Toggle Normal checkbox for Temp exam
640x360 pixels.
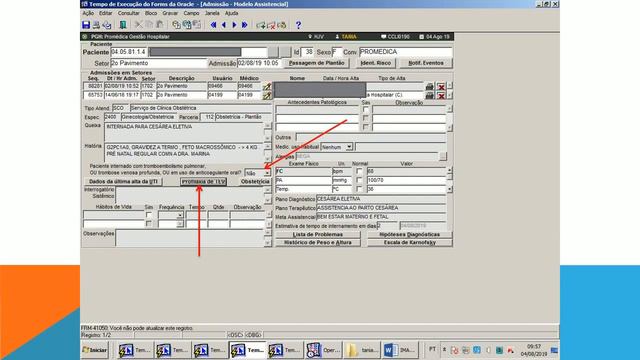point(359,189)
